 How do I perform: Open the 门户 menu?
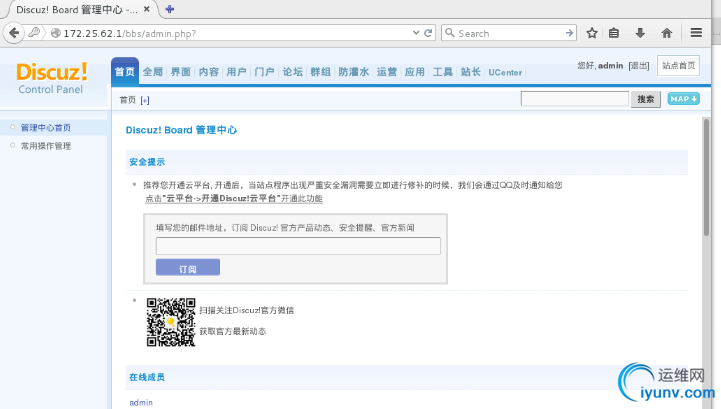click(x=264, y=72)
